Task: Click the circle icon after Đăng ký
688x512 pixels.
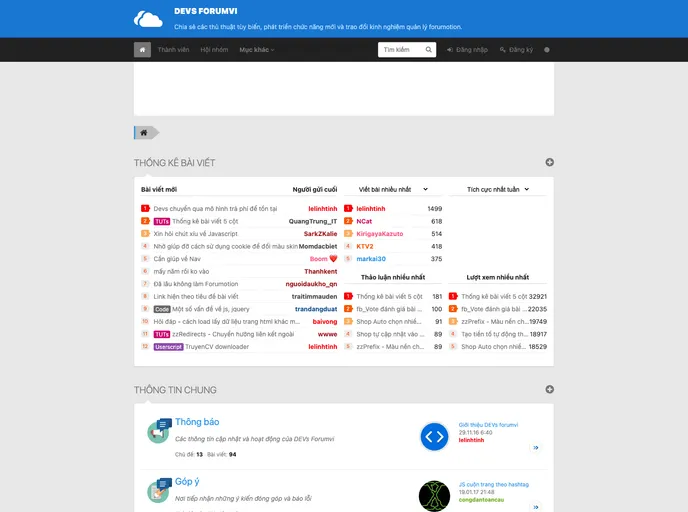Action: [546, 49]
